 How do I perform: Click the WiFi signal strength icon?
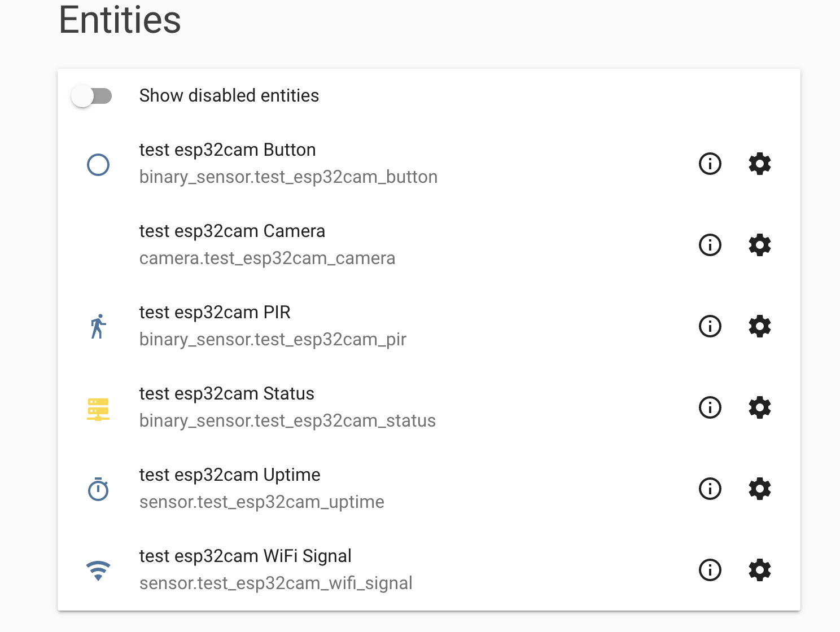click(98, 570)
